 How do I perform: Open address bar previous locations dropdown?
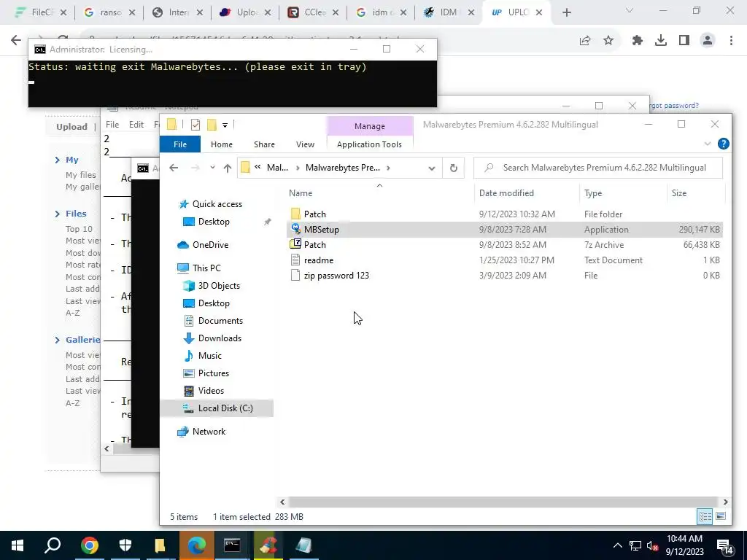click(x=432, y=168)
